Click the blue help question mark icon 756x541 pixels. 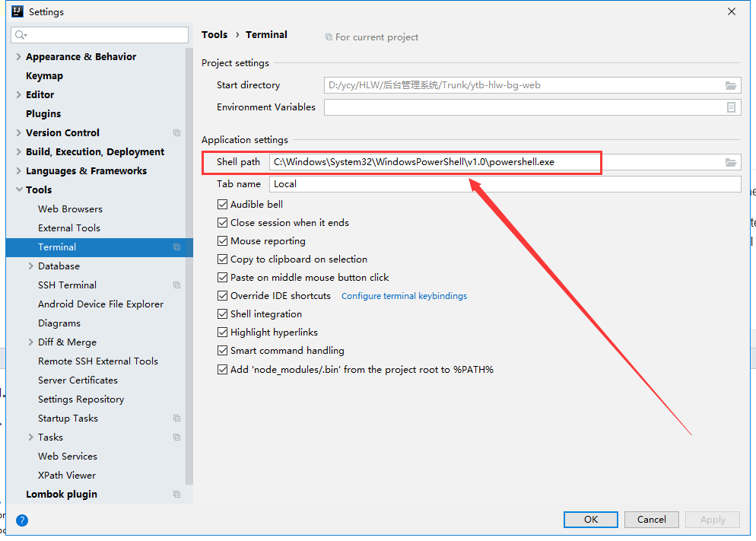(x=22, y=520)
